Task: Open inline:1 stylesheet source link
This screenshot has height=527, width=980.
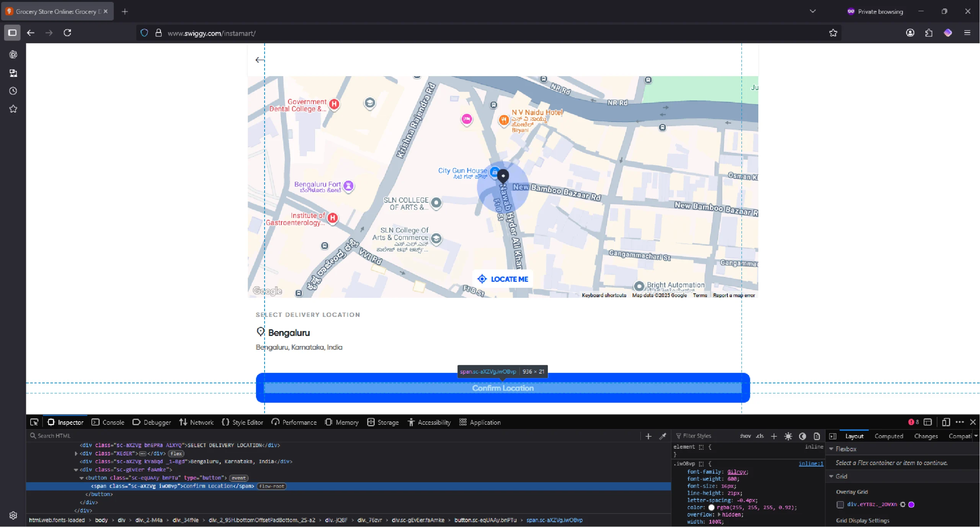Action: [811, 464]
